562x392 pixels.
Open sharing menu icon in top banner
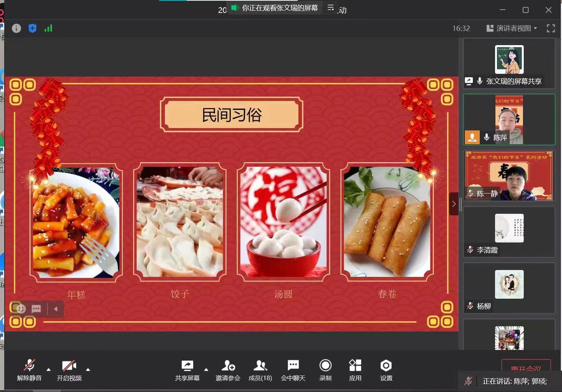[331, 8]
